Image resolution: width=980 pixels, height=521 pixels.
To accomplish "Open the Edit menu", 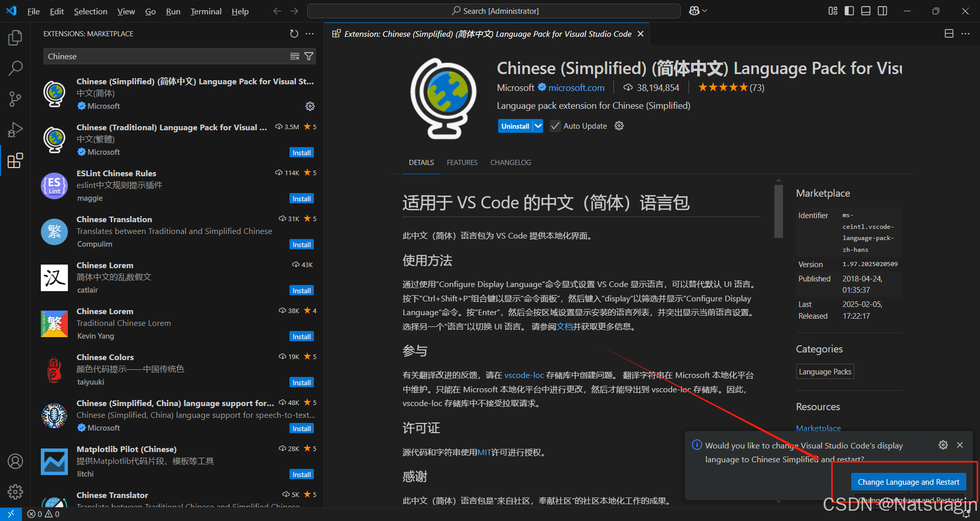I will point(57,11).
